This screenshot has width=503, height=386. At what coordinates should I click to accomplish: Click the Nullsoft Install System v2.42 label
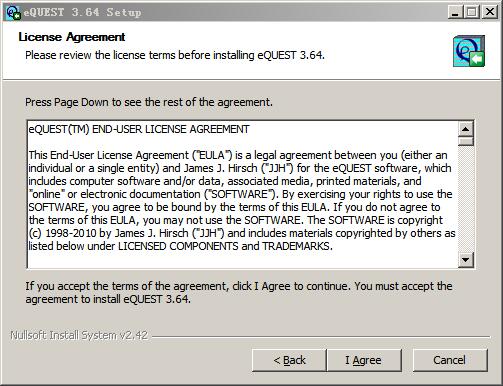pyautogui.click(x=79, y=335)
